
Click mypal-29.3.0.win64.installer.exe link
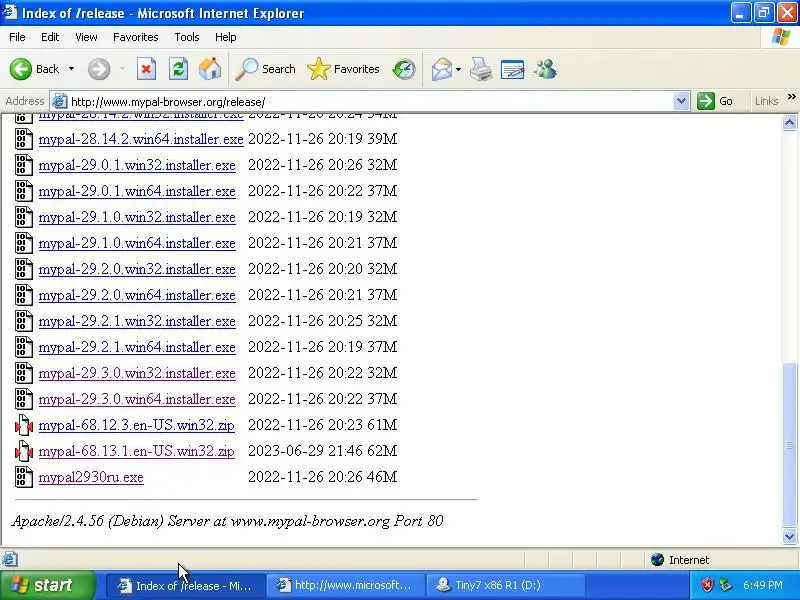coord(137,399)
